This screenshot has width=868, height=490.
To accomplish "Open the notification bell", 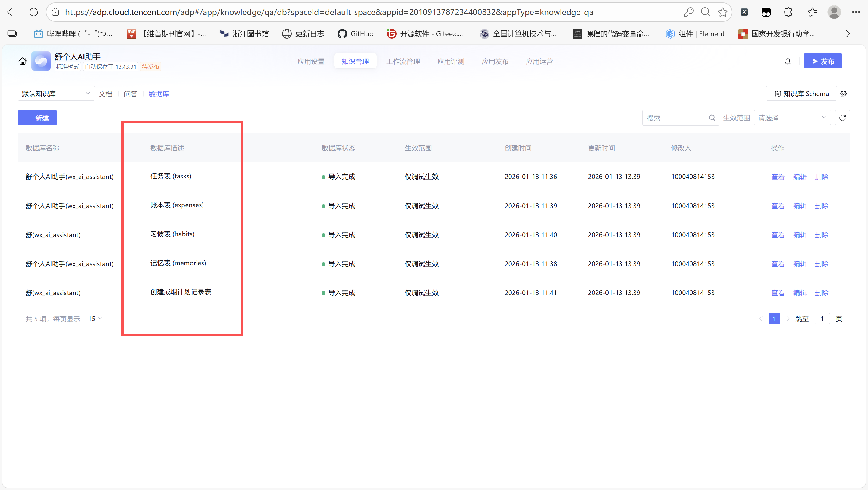I will coord(788,61).
